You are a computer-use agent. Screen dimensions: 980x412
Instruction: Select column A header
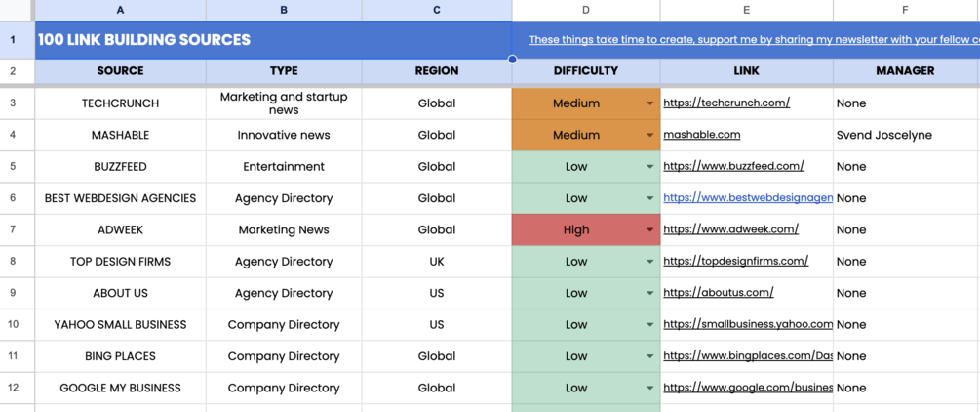coord(121,10)
